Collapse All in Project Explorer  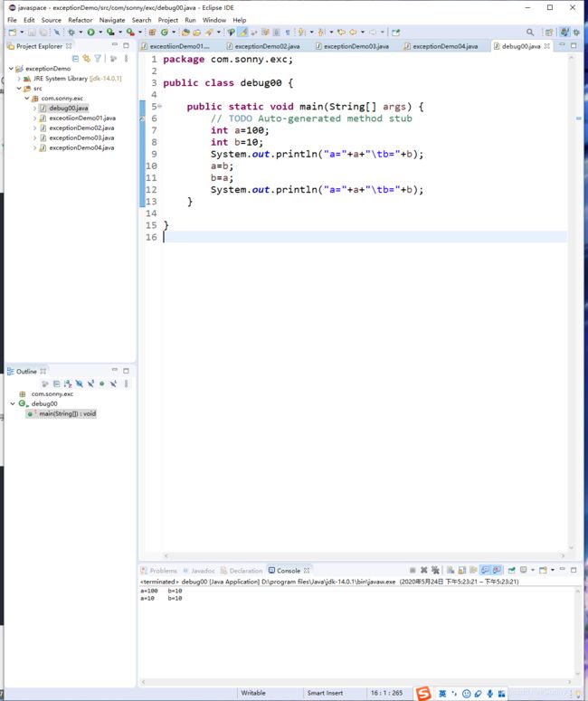point(75,59)
